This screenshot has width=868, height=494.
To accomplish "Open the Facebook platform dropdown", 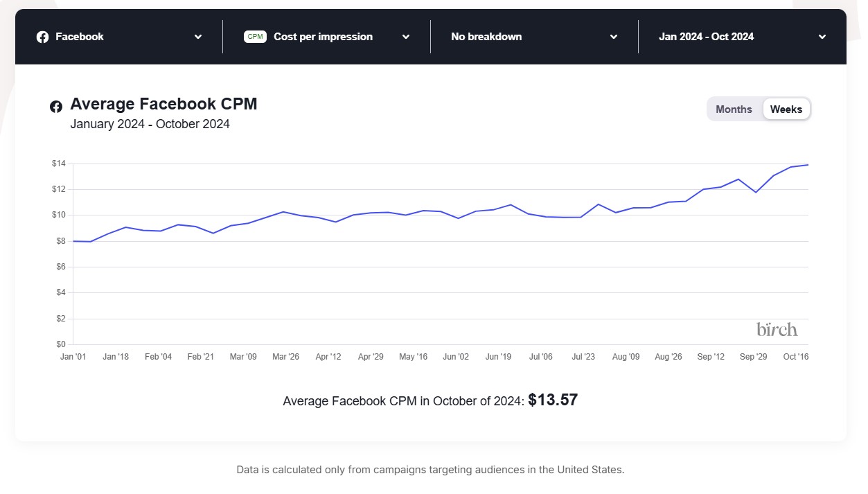I will click(x=119, y=37).
